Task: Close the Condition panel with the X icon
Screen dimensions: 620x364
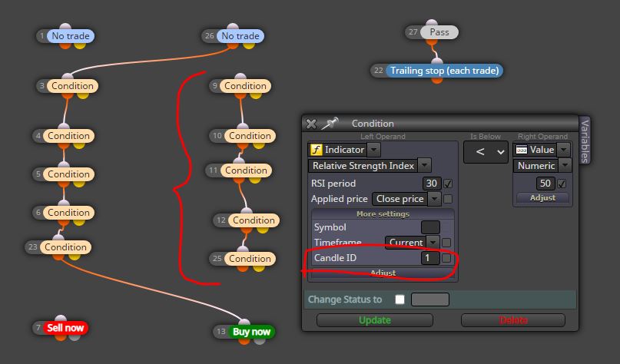Action: point(311,124)
